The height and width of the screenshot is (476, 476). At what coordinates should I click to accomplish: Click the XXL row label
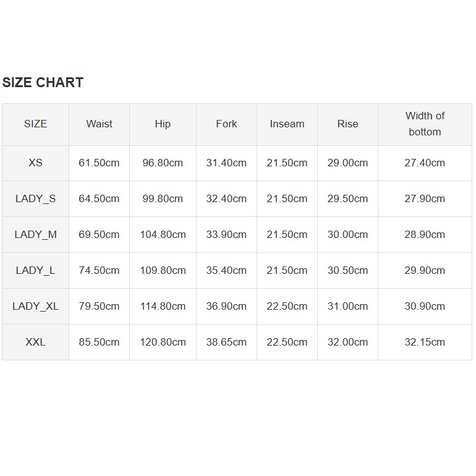coord(35,342)
